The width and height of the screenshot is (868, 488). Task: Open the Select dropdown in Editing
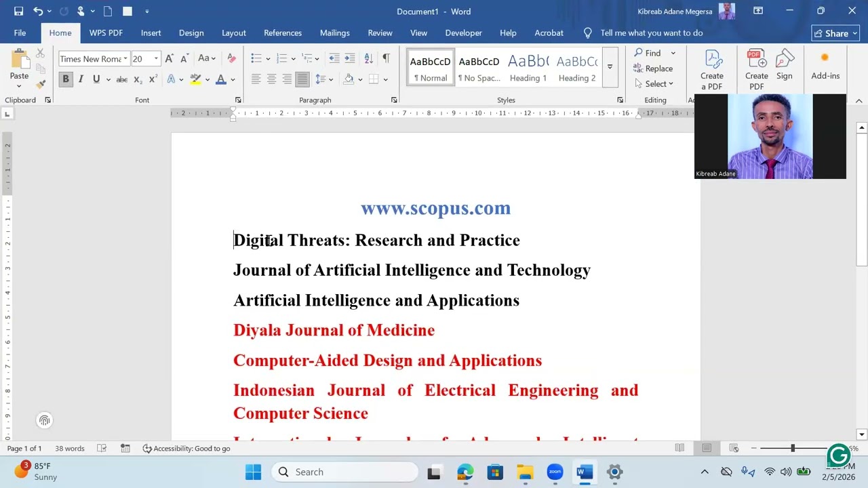tap(654, 84)
